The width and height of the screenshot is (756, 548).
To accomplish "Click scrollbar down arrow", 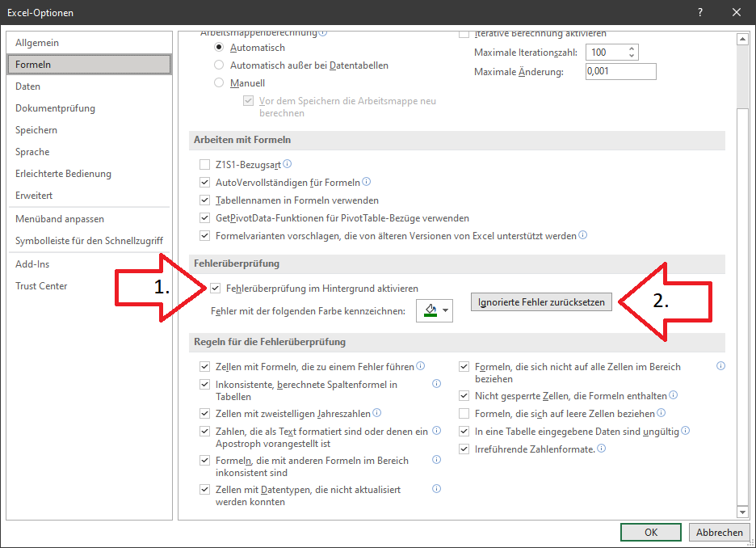I will pyautogui.click(x=742, y=512).
